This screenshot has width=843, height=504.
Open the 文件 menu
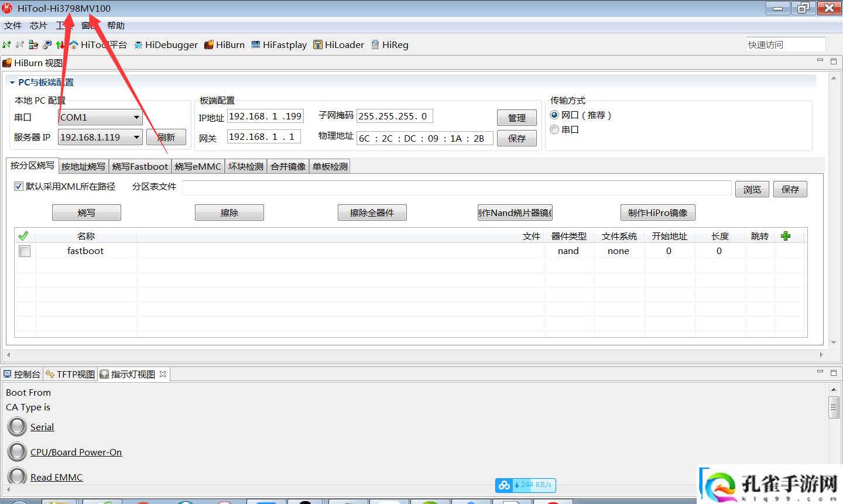click(x=13, y=26)
